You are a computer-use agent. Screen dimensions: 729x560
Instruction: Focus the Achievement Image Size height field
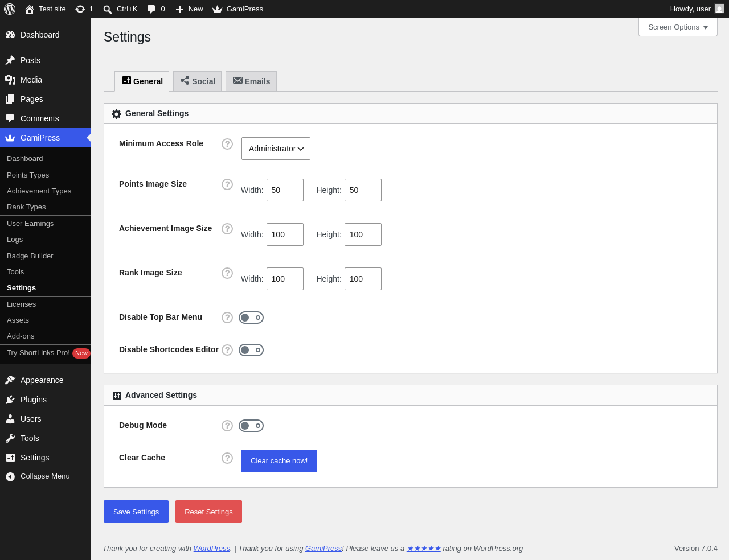click(x=363, y=234)
